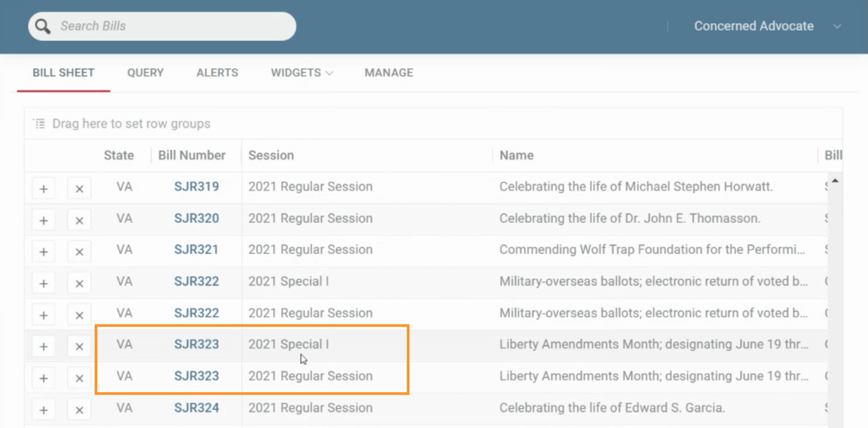This screenshot has height=428, width=868.
Task: Click the search magnifier icon
Action: point(42,26)
